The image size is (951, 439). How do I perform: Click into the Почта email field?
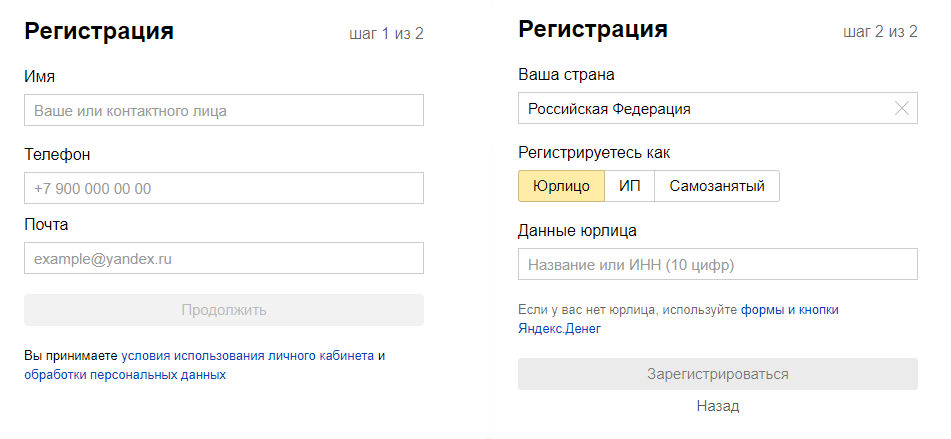click(x=223, y=258)
